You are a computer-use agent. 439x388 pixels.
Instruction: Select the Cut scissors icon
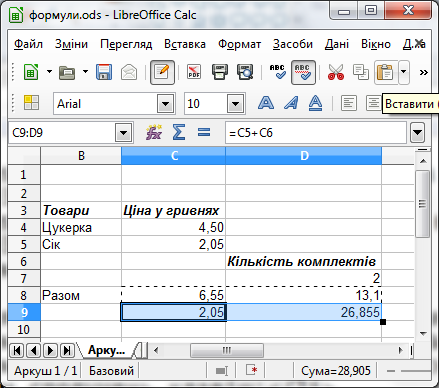tap(336, 72)
